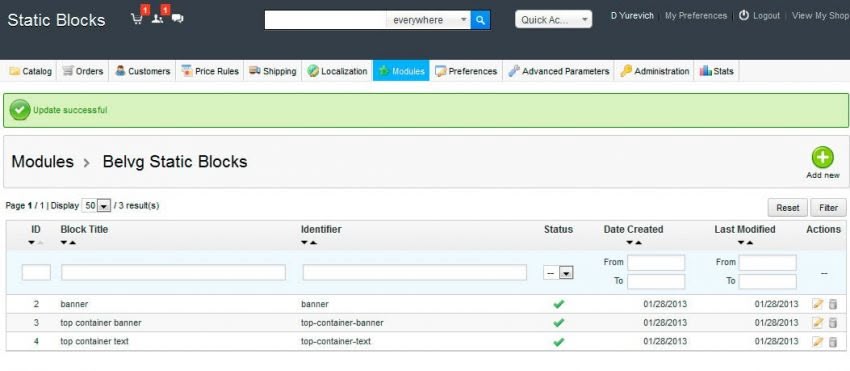This screenshot has width=850, height=371.
Task: Sort Last Modified column descending arrow
Action: click(740, 242)
